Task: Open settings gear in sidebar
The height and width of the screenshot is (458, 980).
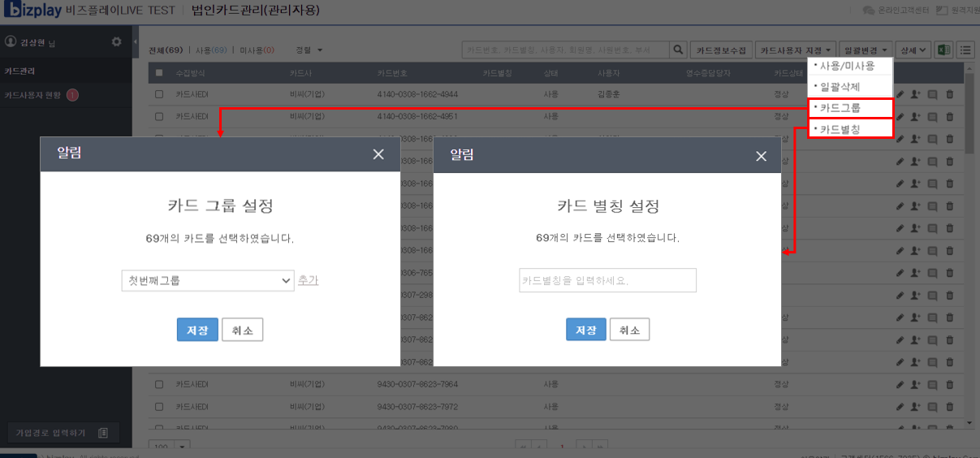Action: click(x=116, y=41)
